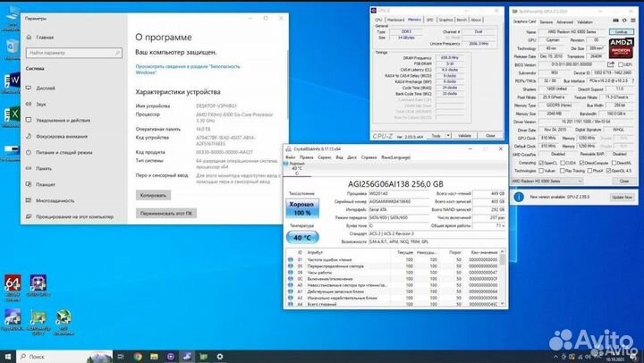The width and height of the screenshot is (644, 363).
Task: Launch the Word shortcut on the desktop
Action: 12,80
